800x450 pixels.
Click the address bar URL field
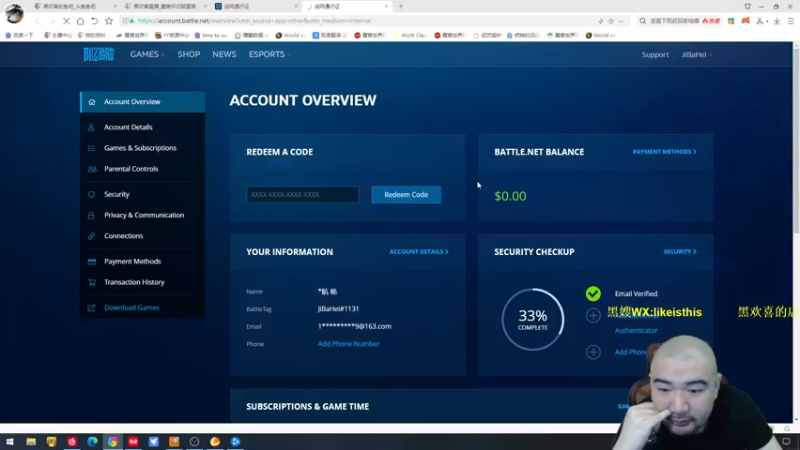[357, 21]
